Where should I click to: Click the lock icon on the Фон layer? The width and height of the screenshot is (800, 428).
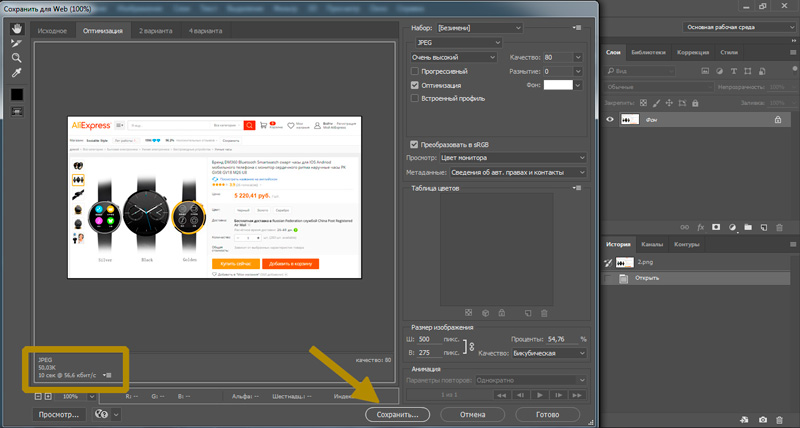coord(778,119)
